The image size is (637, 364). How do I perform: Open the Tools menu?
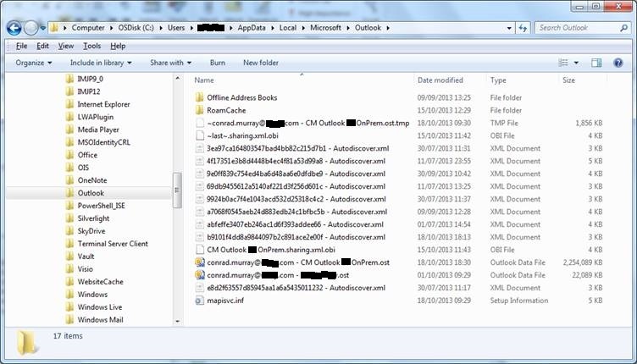pos(91,46)
